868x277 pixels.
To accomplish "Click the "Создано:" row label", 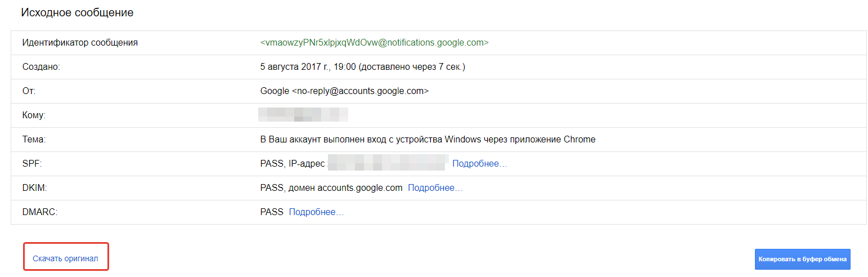I will pos(41,67).
